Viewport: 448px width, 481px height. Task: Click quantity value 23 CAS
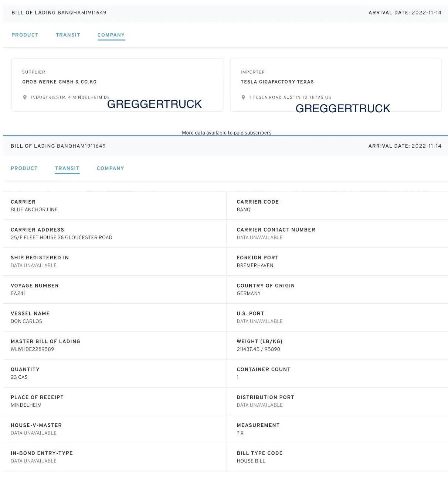(19, 377)
